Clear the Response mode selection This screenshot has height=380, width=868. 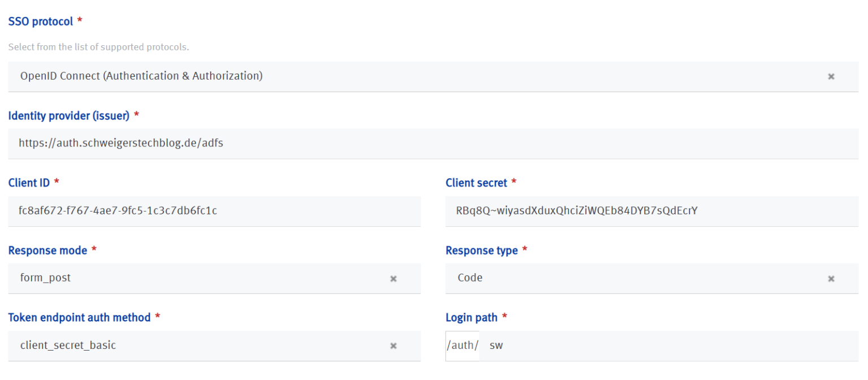coord(393,278)
